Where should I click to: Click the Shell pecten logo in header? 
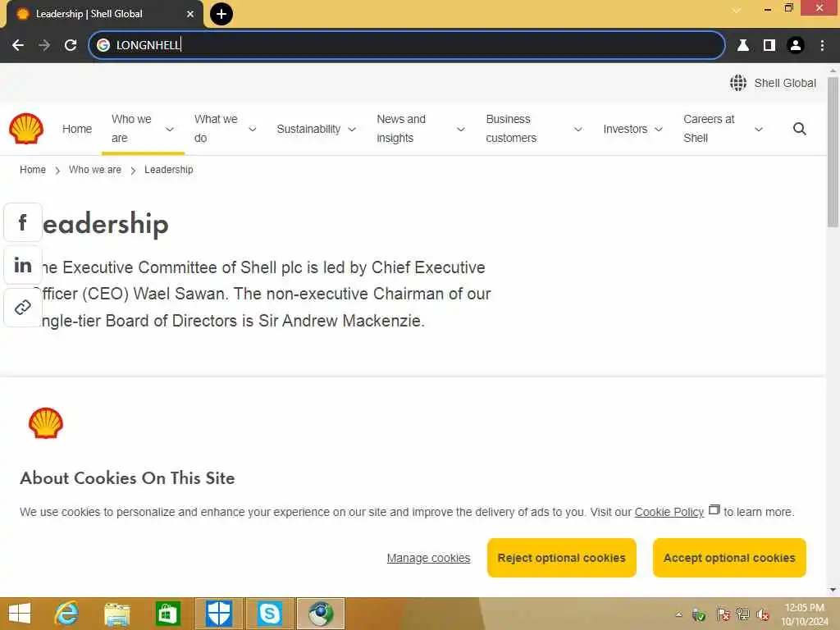coord(25,129)
